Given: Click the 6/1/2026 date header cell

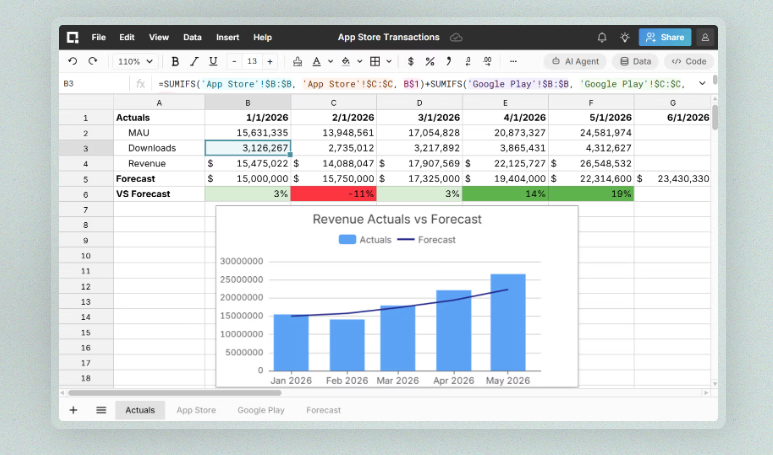Looking at the screenshot, I should [672, 117].
